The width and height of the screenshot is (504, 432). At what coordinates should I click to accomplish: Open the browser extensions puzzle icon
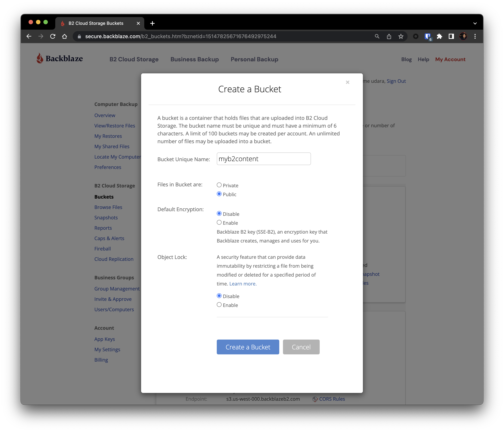(439, 36)
